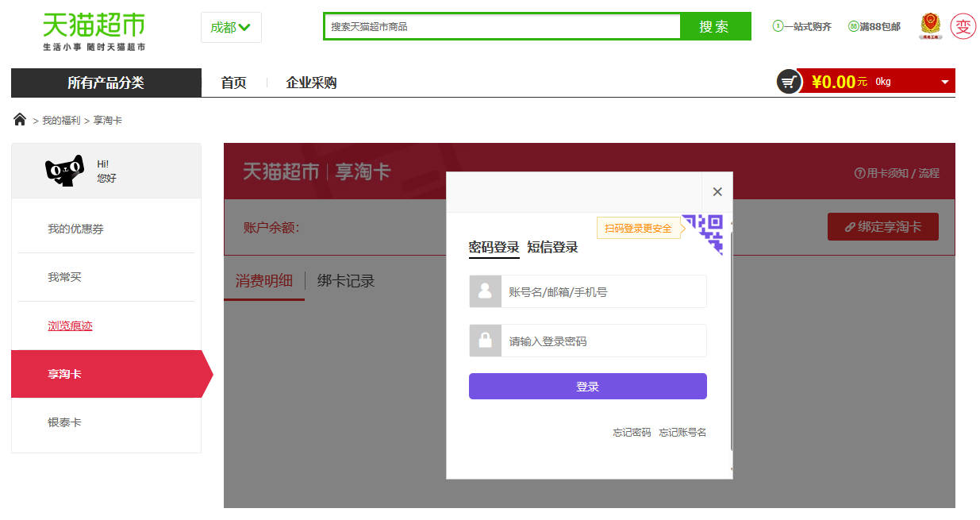Switch to the 消费明细 tab

coord(264,281)
